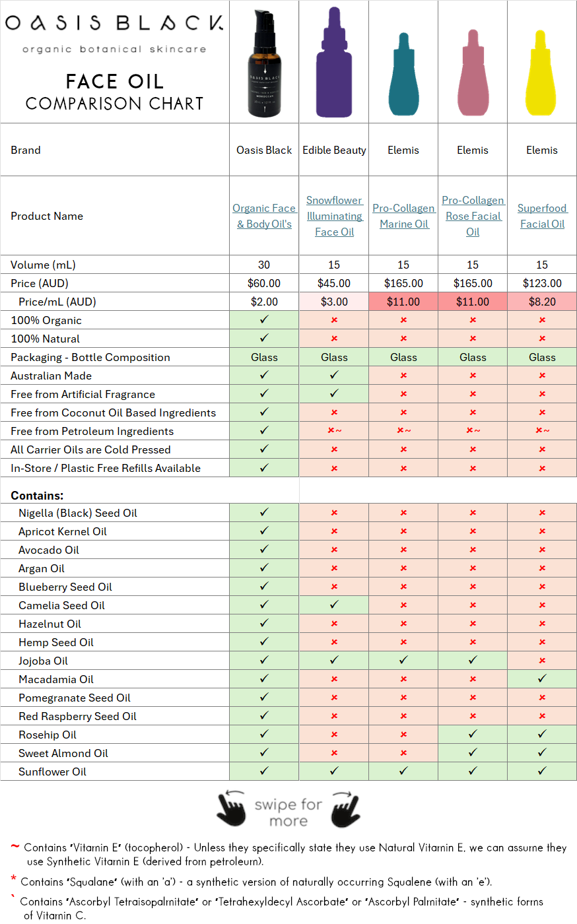
Task: Open Snowflower Illuminating Face Oil link
Action: (334, 216)
